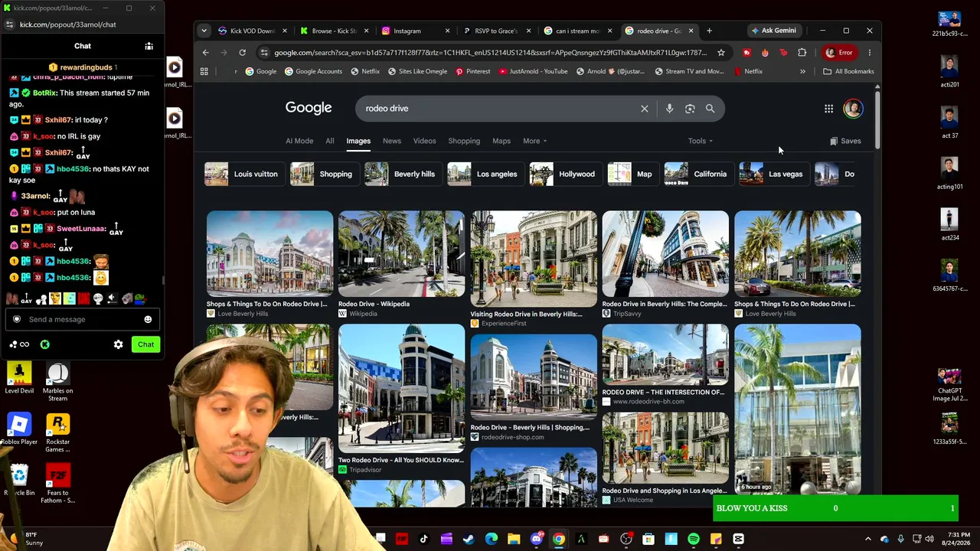Bookmark this page with the star icon
The image size is (980, 551).
(721, 53)
